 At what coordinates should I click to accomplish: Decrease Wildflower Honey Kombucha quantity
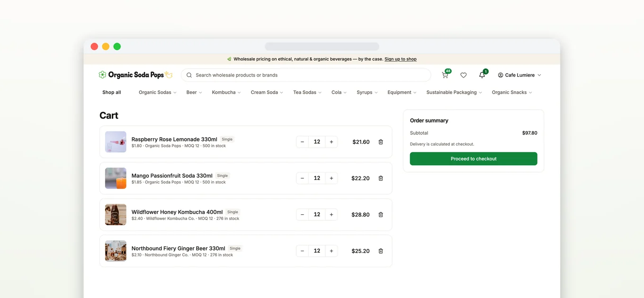click(303, 215)
